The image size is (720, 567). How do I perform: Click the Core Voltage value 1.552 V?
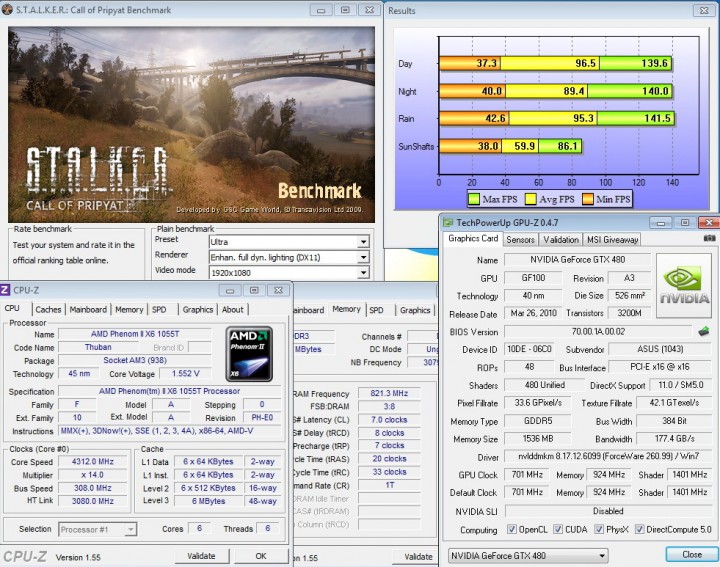coord(185,374)
